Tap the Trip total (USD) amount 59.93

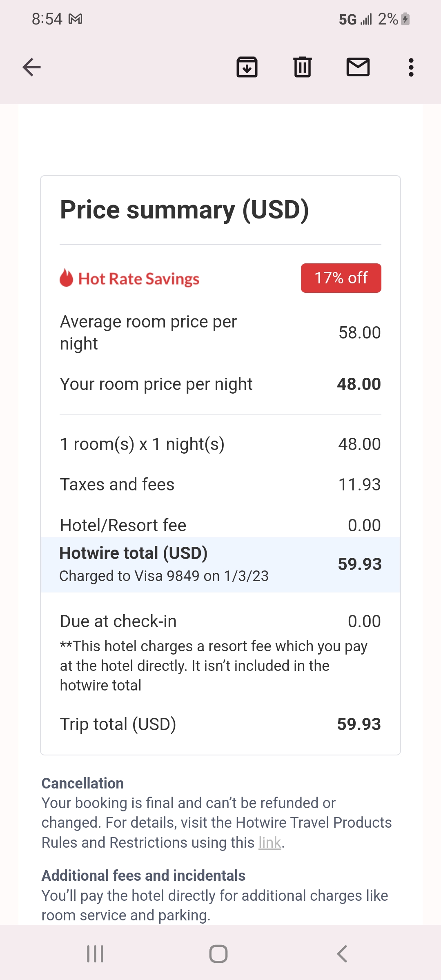[x=359, y=724]
